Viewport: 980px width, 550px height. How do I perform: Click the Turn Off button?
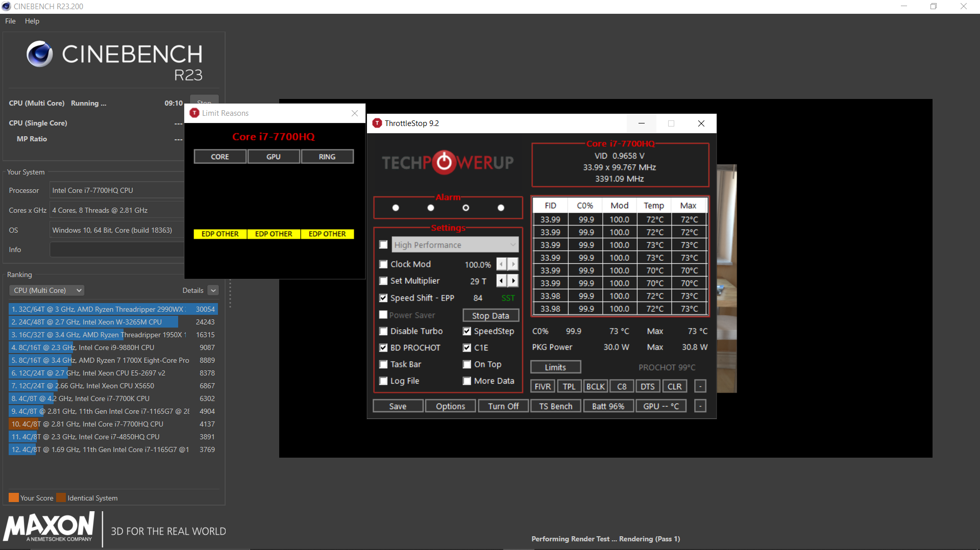pos(503,406)
